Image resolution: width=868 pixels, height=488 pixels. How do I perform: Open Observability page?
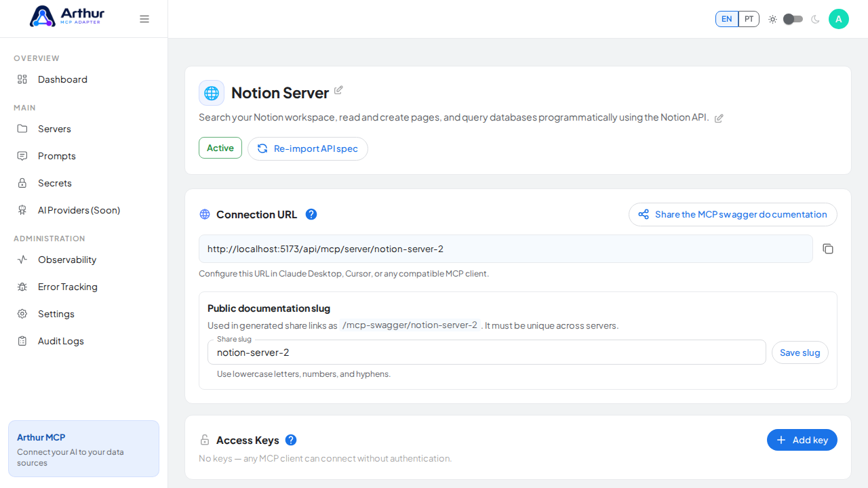tap(83, 260)
